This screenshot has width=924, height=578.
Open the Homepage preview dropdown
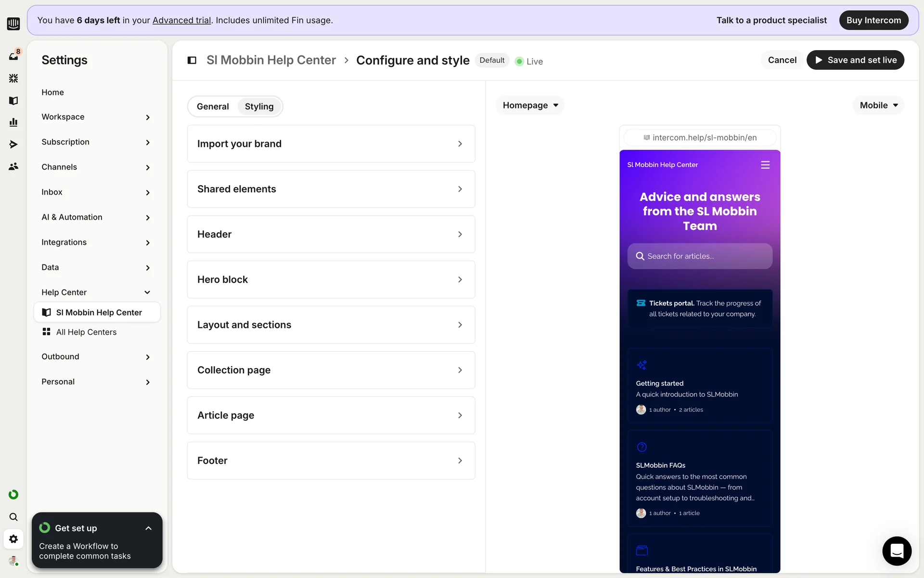coord(530,105)
